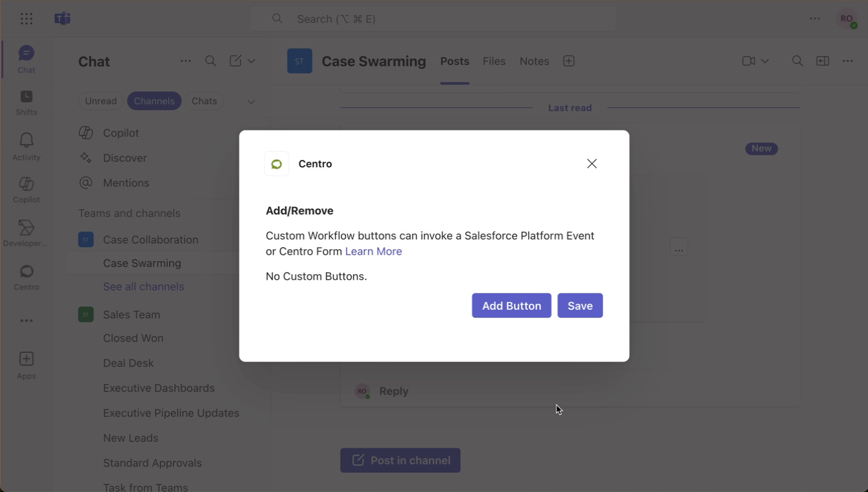Switch to the Files tab
Viewport: 868px width, 492px height.
coord(494,61)
